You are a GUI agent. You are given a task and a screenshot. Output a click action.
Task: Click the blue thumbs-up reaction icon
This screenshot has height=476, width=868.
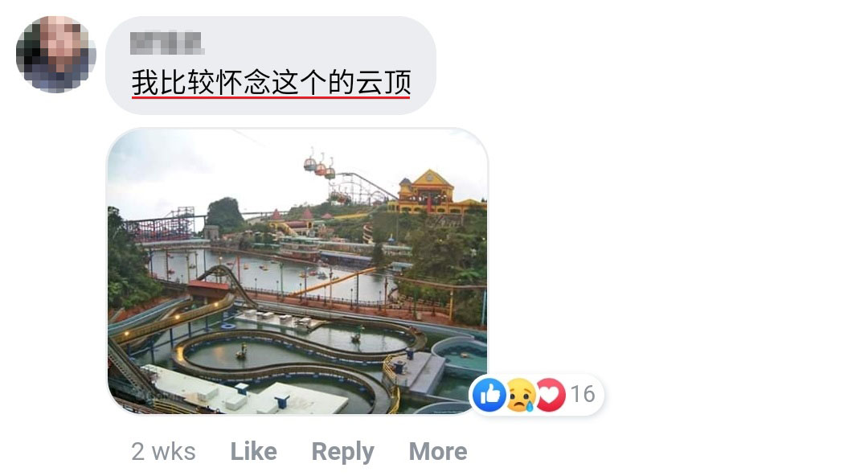(489, 395)
